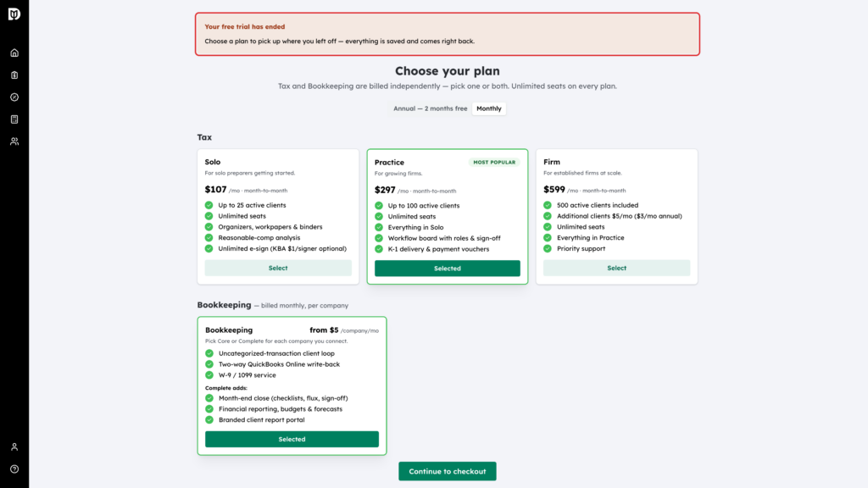Open the compass icon in sidebar
Image resolution: width=868 pixels, height=488 pixels.
(14, 97)
